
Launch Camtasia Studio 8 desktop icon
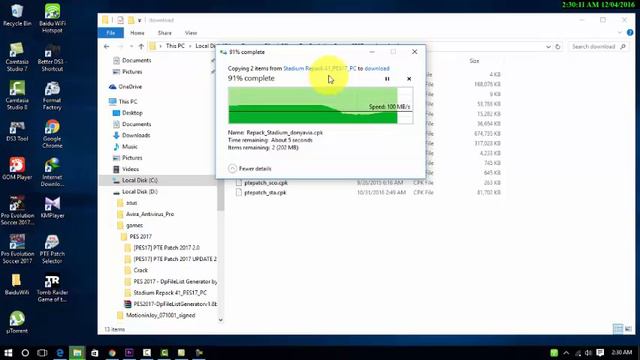coord(17,95)
